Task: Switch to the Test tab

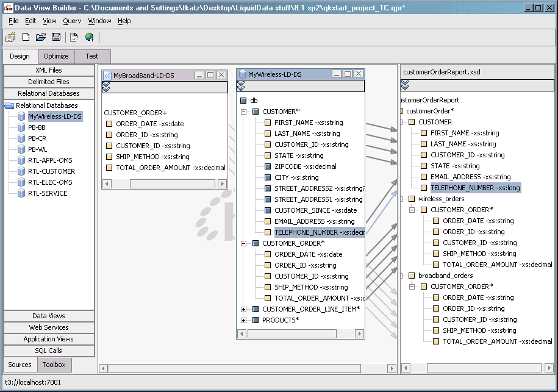Action: point(92,56)
